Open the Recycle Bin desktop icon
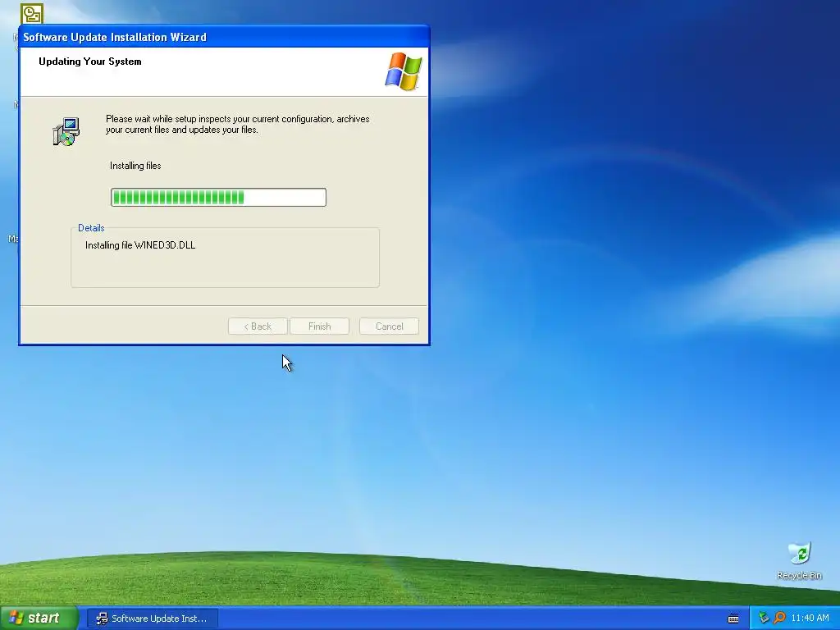 click(x=799, y=561)
